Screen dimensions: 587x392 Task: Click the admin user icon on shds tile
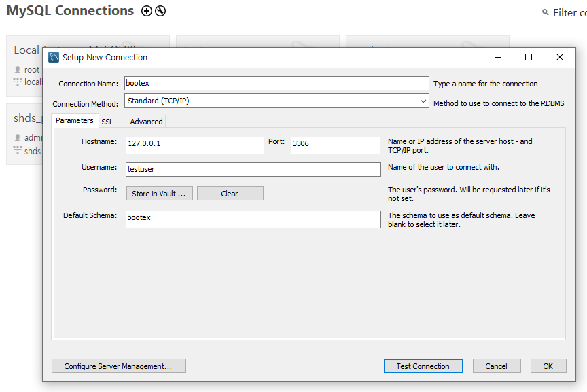[17, 137]
